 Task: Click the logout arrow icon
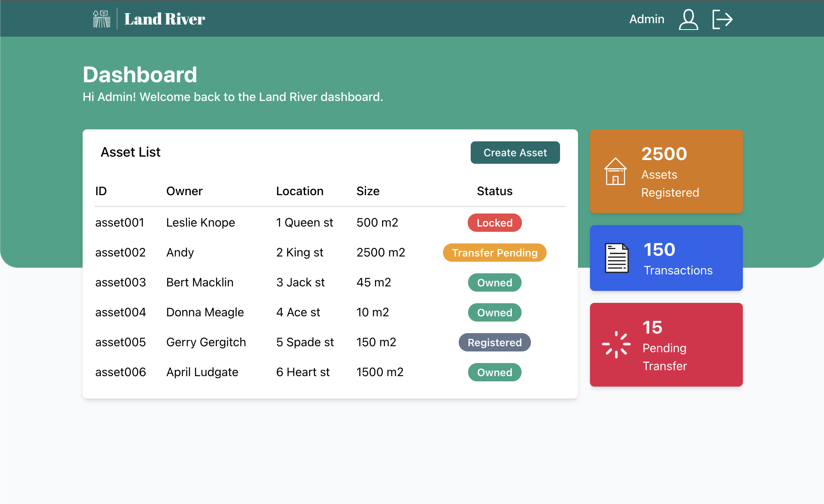pos(722,19)
